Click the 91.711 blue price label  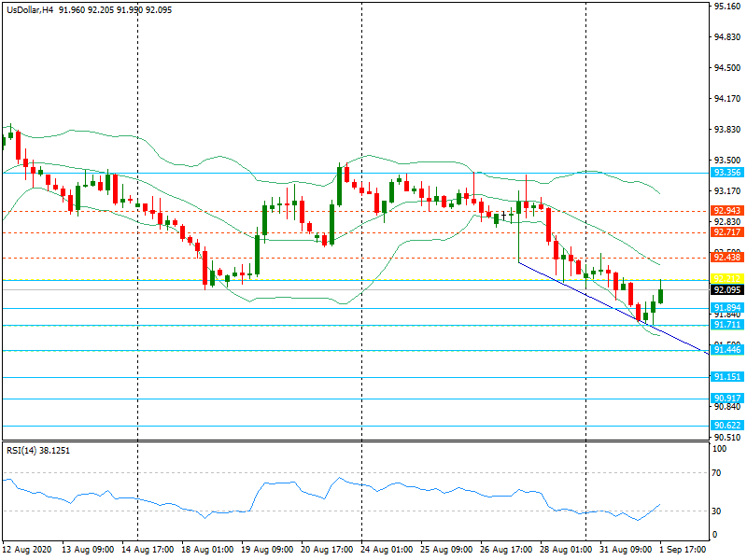pos(726,325)
